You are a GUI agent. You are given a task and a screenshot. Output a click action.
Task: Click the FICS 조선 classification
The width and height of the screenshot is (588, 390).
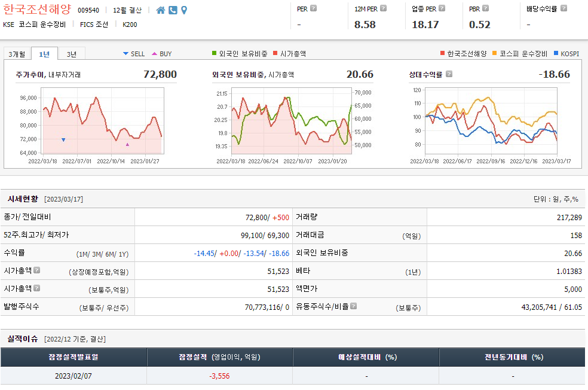pos(94,25)
